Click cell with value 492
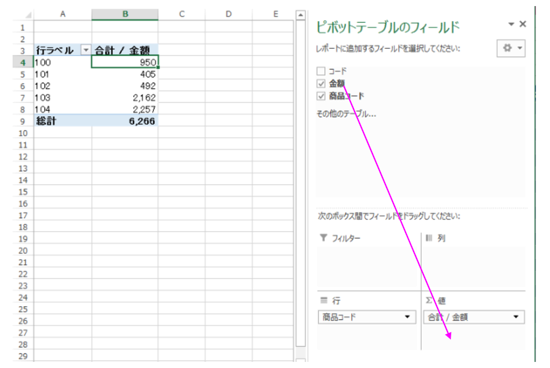 (x=125, y=86)
